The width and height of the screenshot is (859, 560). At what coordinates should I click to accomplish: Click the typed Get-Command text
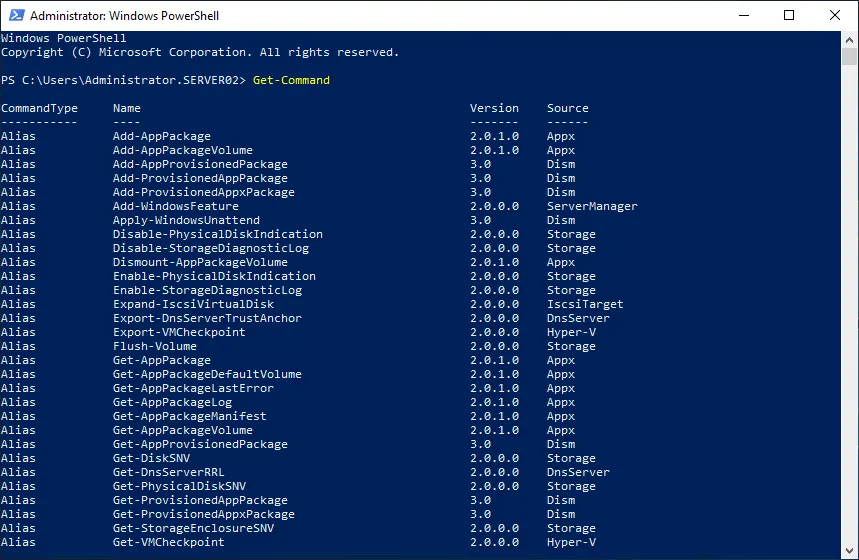click(x=291, y=80)
